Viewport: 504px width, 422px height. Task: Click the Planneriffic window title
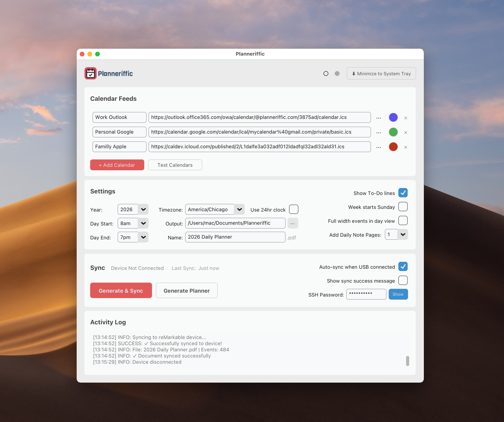(x=250, y=54)
